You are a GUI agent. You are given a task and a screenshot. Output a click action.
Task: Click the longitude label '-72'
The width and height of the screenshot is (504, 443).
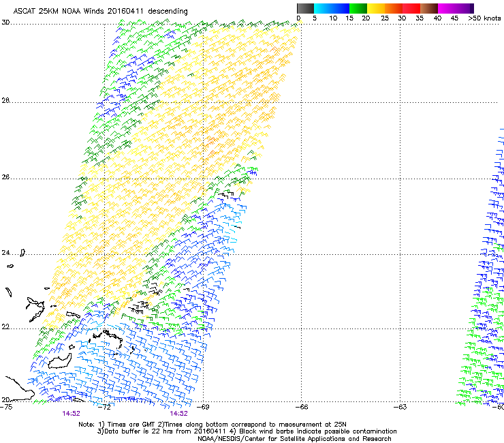[104, 407]
